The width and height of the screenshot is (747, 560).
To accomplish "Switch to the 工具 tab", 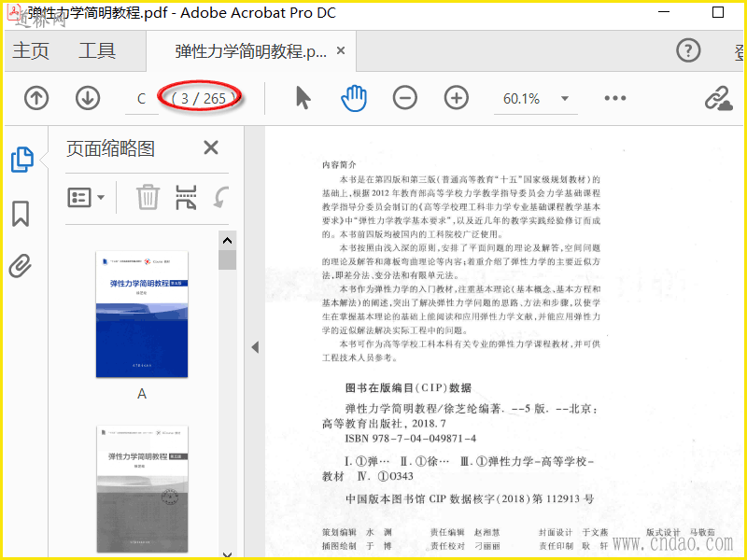I will pos(97,50).
